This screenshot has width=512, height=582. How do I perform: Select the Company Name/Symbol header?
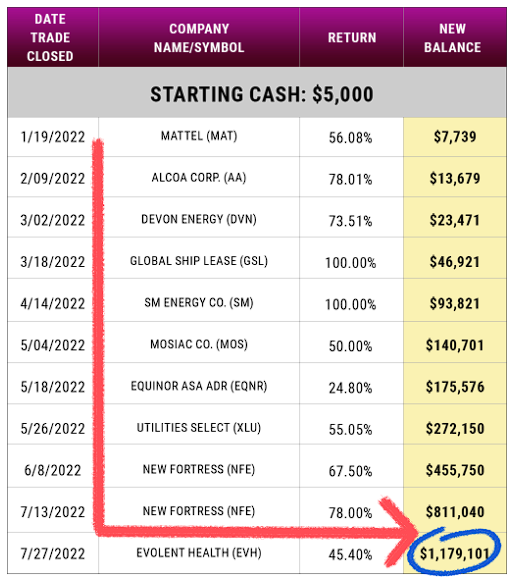click(199, 37)
